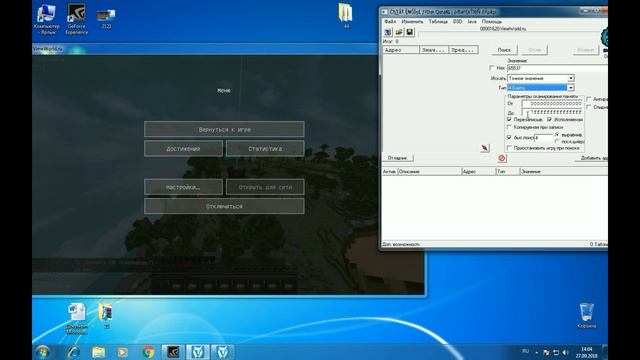
Task: Click the Значение column header in address table
Action: click(x=564, y=171)
